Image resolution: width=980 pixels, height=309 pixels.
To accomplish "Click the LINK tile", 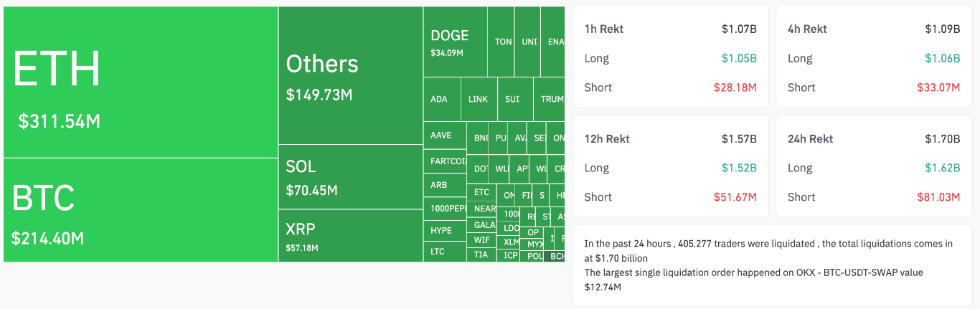I will click(x=478, y=99).
